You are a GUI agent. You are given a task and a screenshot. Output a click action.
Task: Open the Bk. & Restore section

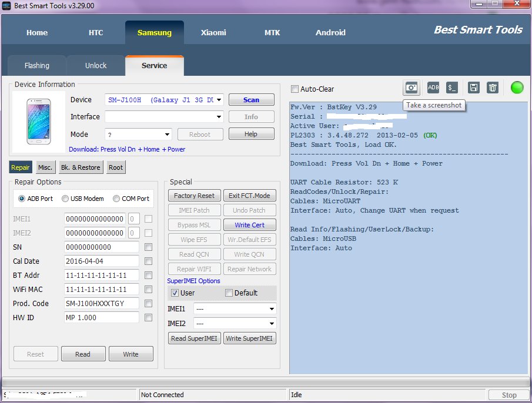click(81, 167)
